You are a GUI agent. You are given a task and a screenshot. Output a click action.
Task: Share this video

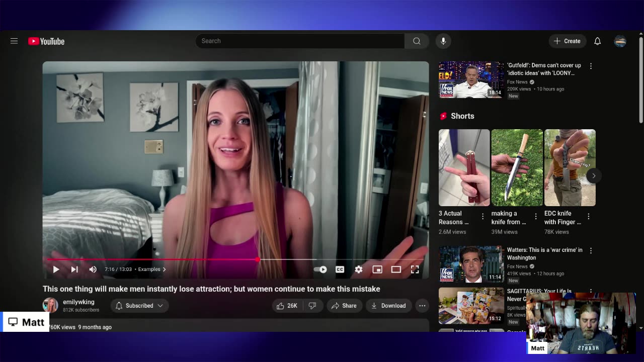(x=344, y=306)
